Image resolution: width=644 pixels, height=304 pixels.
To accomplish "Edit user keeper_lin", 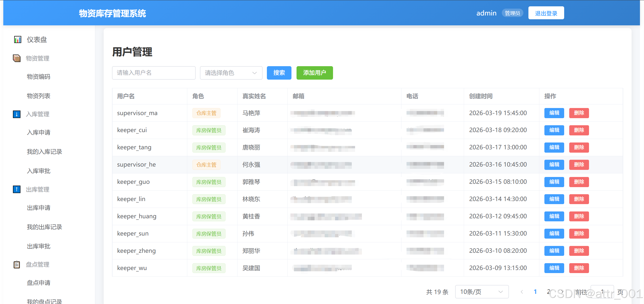I will [554, 199].
